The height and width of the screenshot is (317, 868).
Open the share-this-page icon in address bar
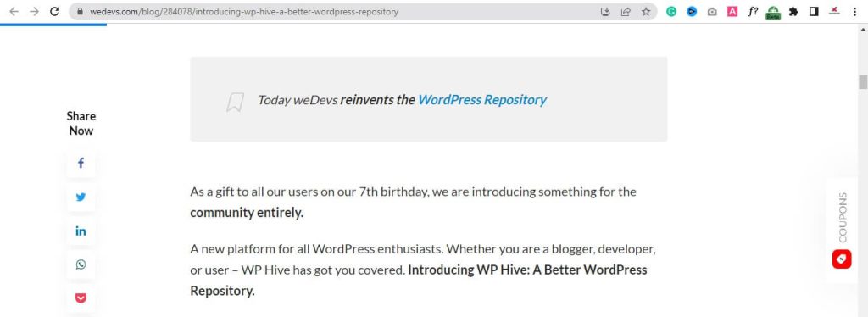[626, 11]
